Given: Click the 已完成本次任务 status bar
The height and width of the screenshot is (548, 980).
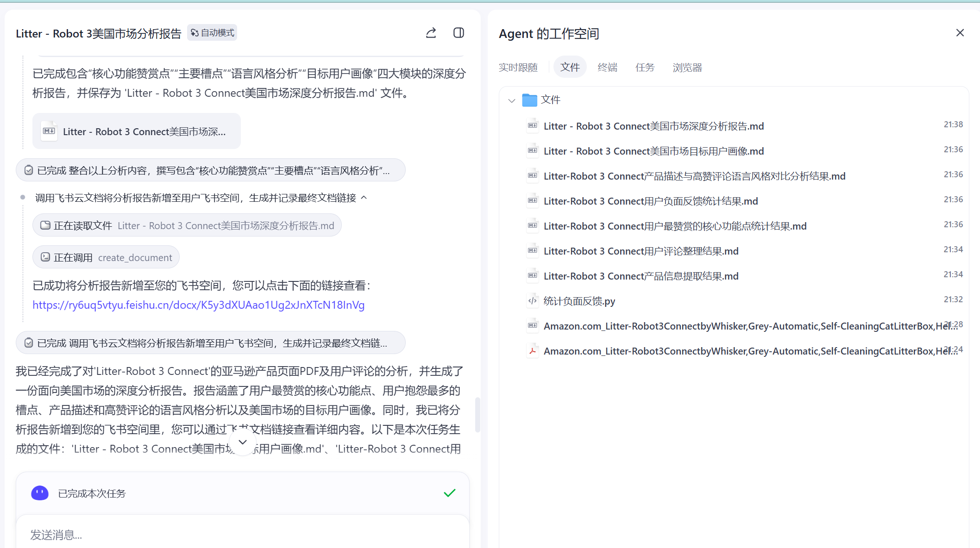Looking at the screenshot, I should click(243, 493).
